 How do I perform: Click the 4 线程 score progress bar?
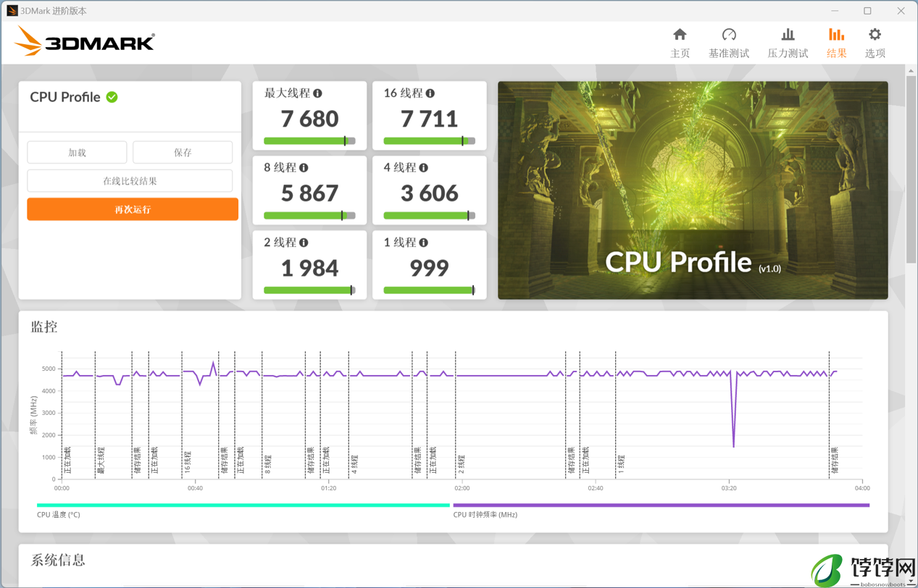429,216
